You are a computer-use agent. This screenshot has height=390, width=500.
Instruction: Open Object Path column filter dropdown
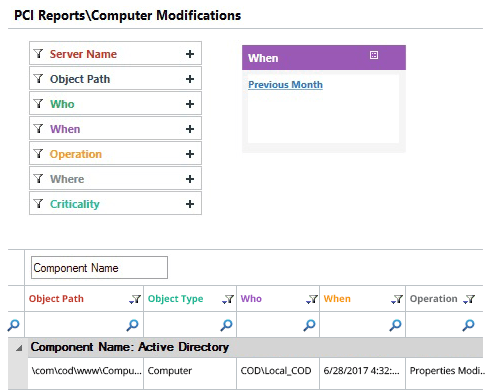point(135,299)
